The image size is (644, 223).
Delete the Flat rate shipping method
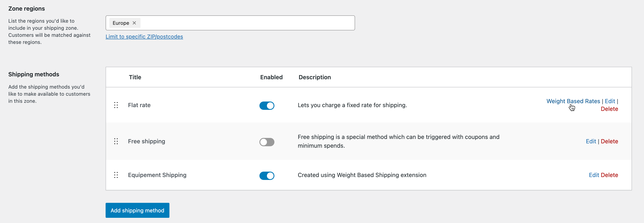(609, 109)
